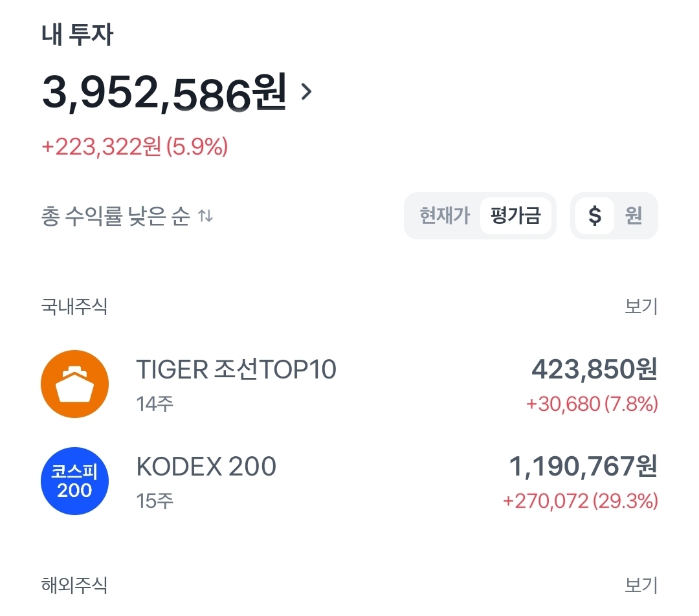Select the 평가금 display option
Viewport: 699px width, 616px height.
pos(515,215)
